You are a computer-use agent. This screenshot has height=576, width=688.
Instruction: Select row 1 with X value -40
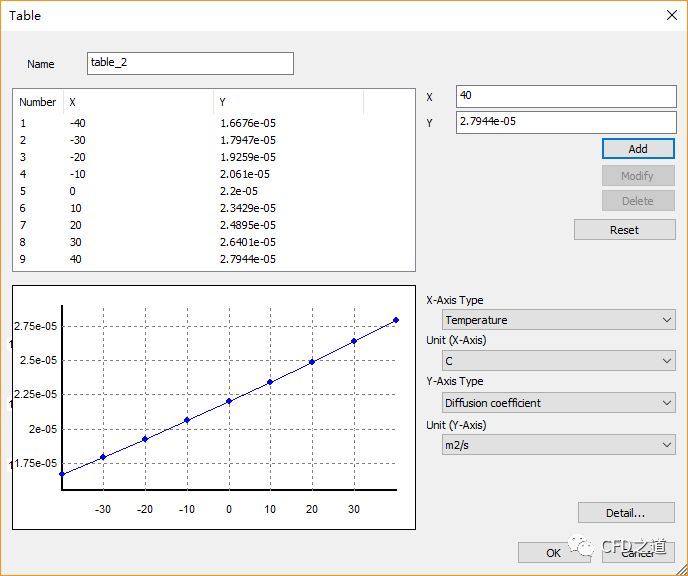pyautogui.click(x=77, y=123)
